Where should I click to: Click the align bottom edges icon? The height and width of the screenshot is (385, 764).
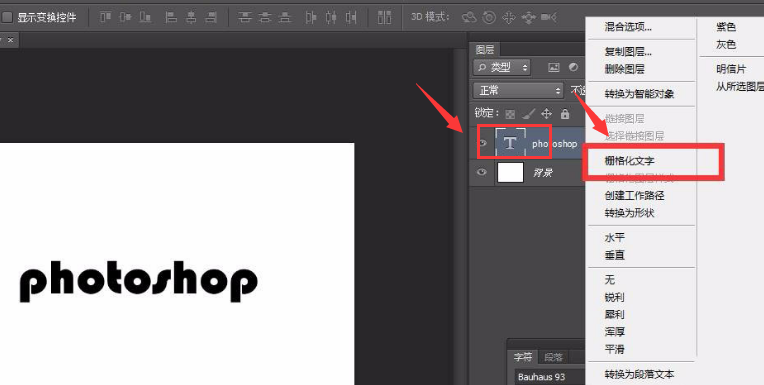pos(145,18)
